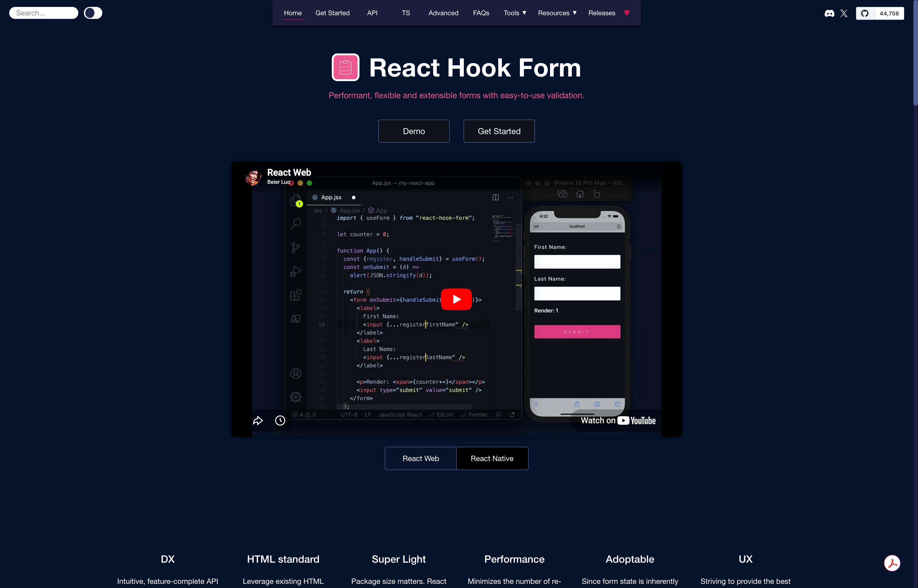The height and width of the screenshot is (588, 918).
Task: Click the Watch Later clock icon
Action: (x=280, y=420)
